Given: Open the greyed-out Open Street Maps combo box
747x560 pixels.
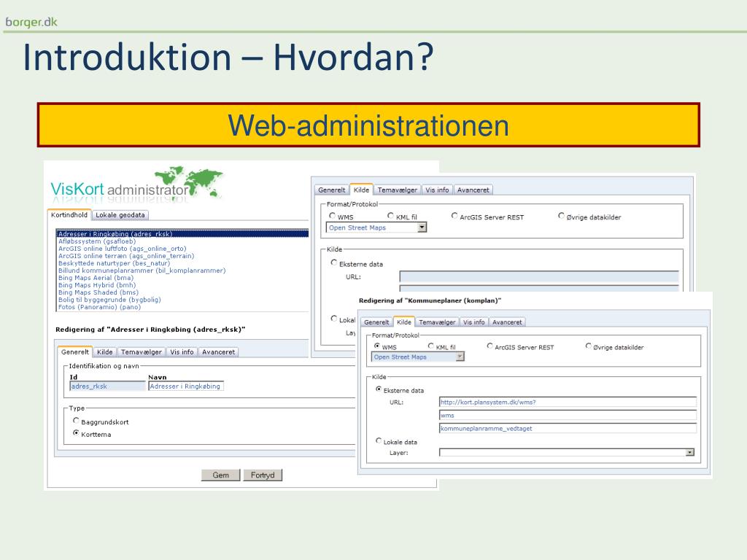Looking at the screenshot, I should [419, 357].
